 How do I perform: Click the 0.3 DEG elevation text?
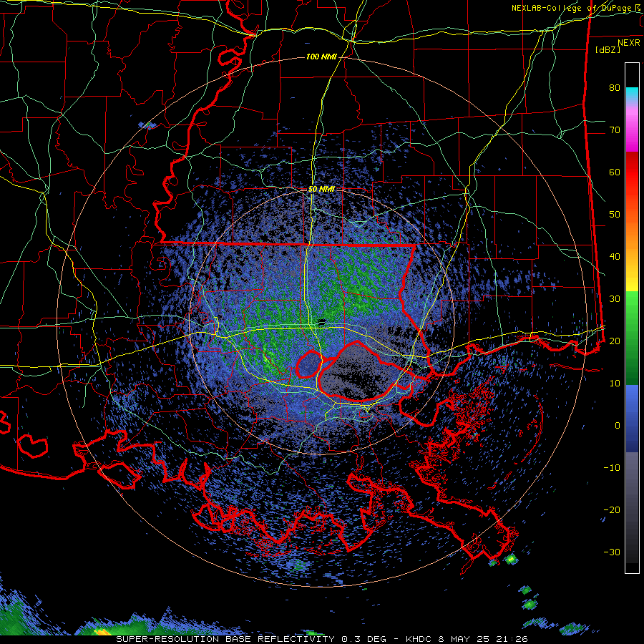(x=364, y=639)
